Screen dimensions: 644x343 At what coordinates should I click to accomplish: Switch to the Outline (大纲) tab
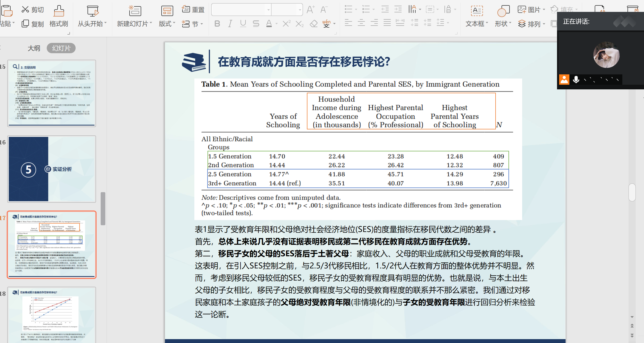tap(34, 48)
